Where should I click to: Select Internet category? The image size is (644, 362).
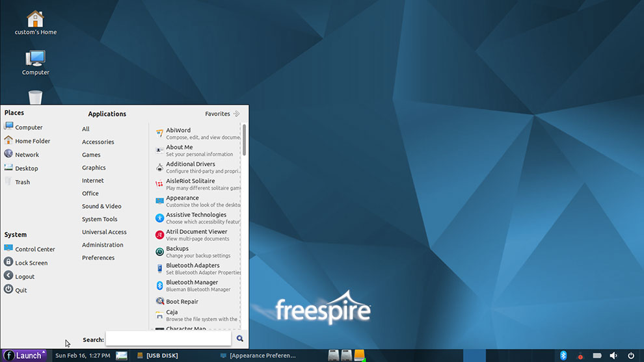coord(93,180)
